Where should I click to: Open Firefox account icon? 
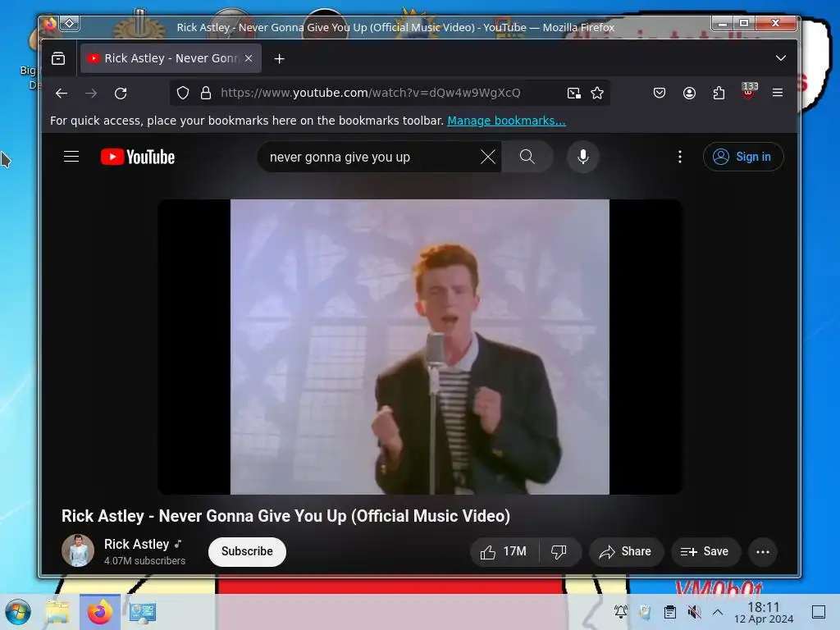click(x=689, y=93)
